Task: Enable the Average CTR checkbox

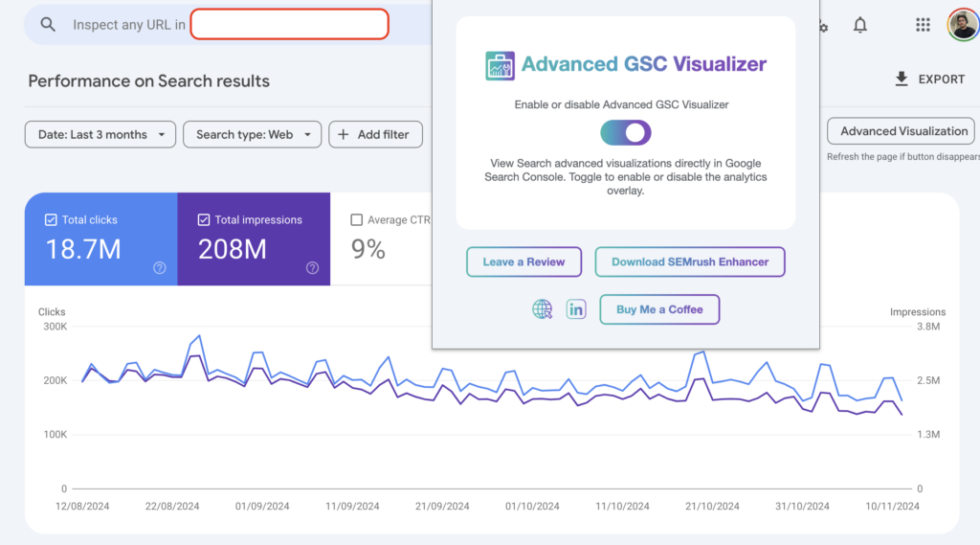Action: [x=357, y=220]
